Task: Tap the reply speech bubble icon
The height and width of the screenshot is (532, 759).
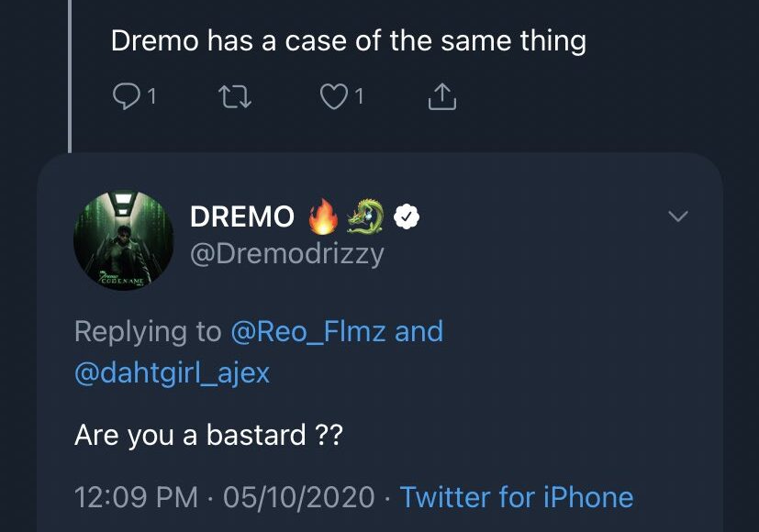Action: pyautogui.click(x=125, y=96)
